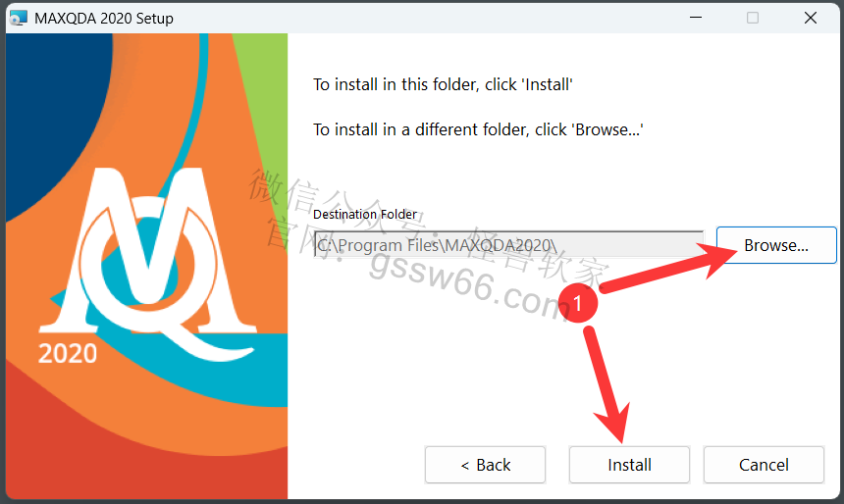
Task: Click the Destination Folder label
Action: pyautogui.click(x=365, y=214)
